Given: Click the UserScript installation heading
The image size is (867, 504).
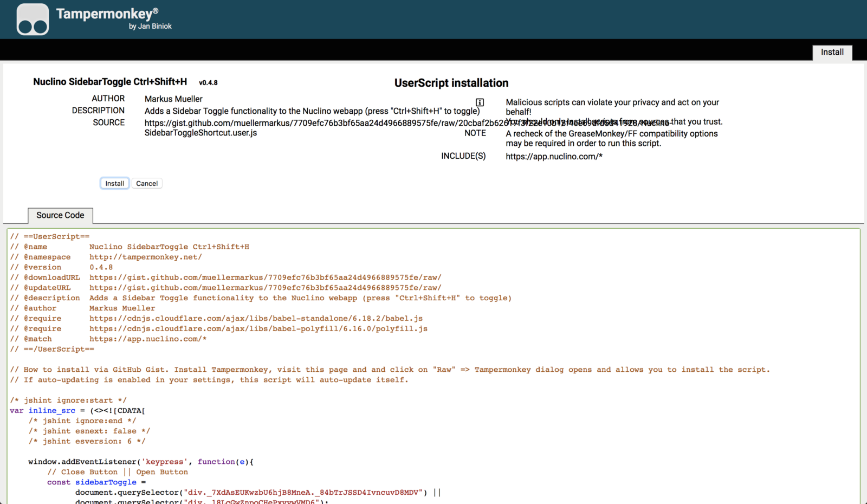Looking at the screenshot, I should coord(451,83).
